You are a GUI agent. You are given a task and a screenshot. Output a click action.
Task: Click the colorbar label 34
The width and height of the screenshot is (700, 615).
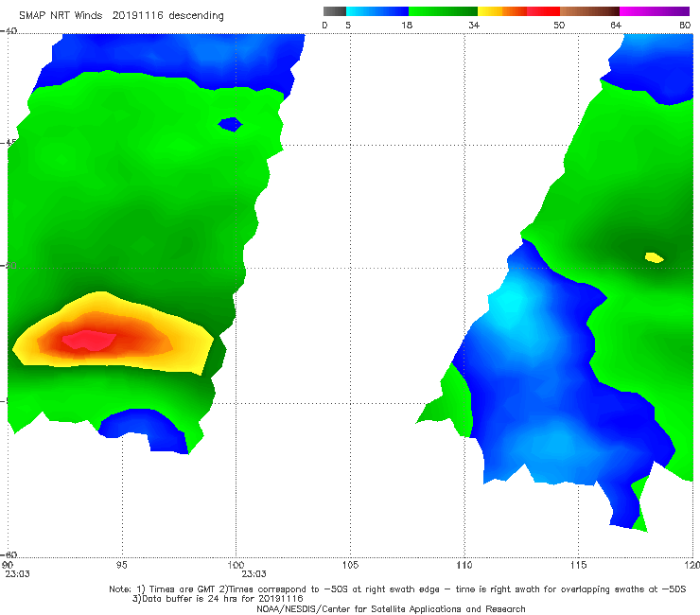coord(474,25)
